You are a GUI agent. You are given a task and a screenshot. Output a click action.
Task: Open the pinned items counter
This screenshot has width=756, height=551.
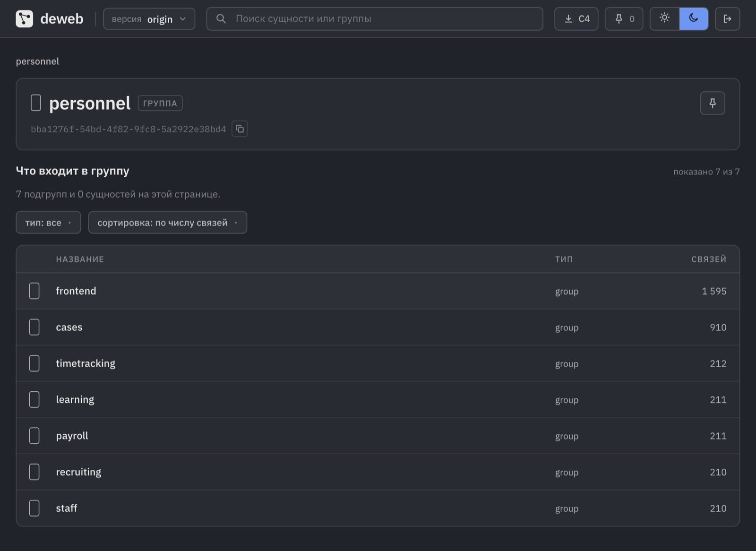point(624,19)
